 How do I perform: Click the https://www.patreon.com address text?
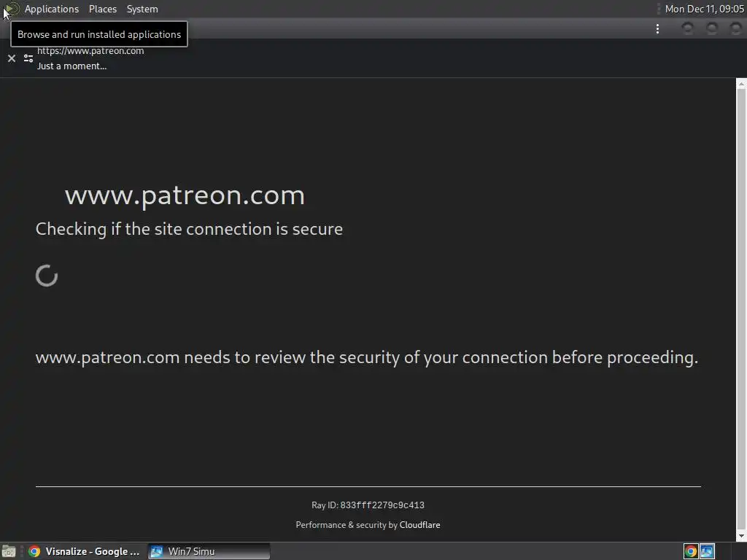90,51
